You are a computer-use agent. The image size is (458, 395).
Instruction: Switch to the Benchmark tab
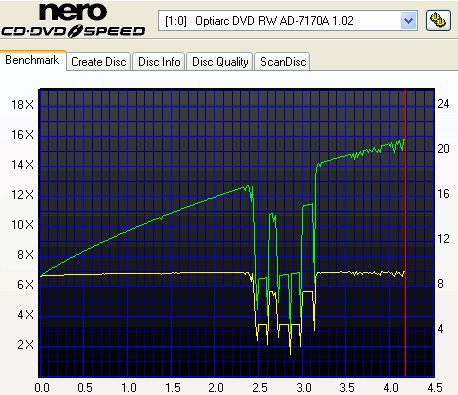(x=32, y=60)
